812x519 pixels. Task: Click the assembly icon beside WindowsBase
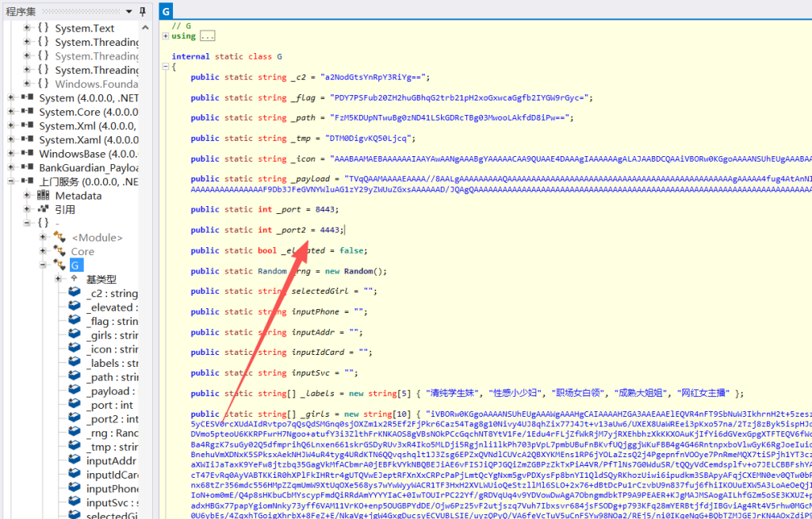[x=28, y=153]
